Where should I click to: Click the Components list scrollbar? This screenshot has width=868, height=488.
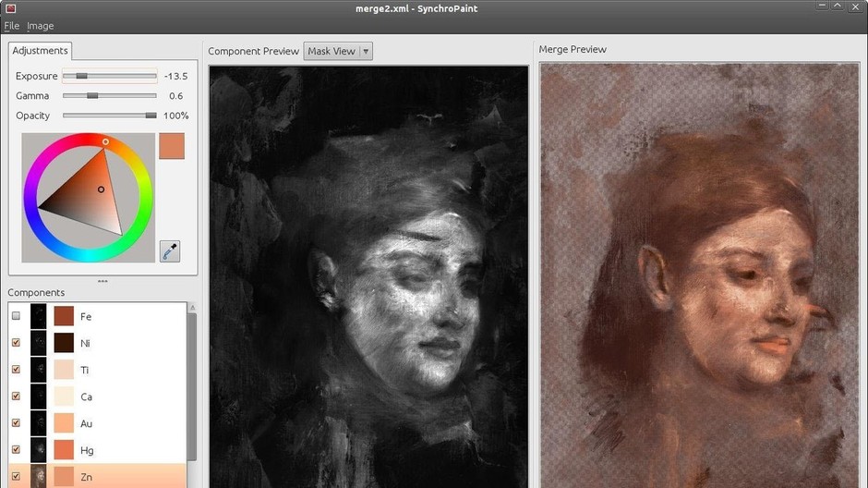pyautogui.click(x=192, y=386)
